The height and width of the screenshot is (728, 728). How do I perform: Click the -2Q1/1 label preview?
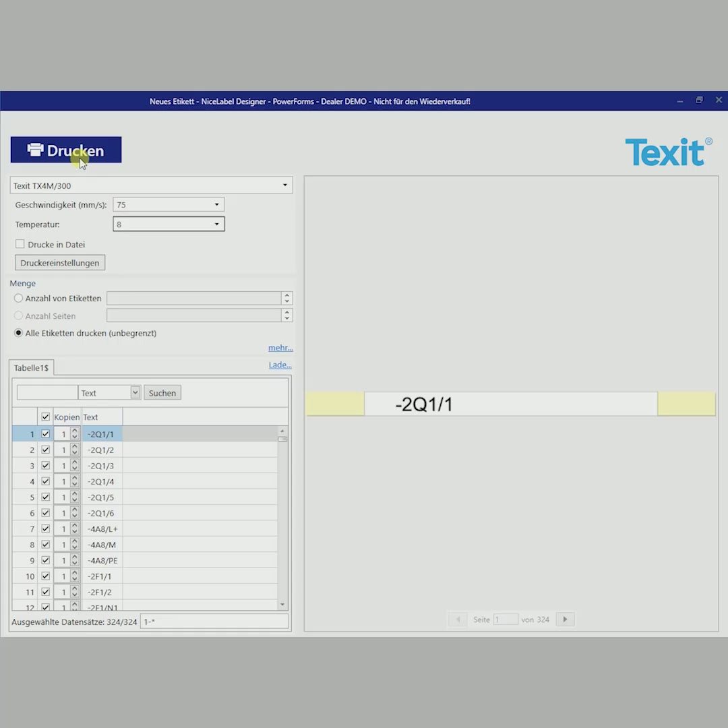tap(511, 404)
